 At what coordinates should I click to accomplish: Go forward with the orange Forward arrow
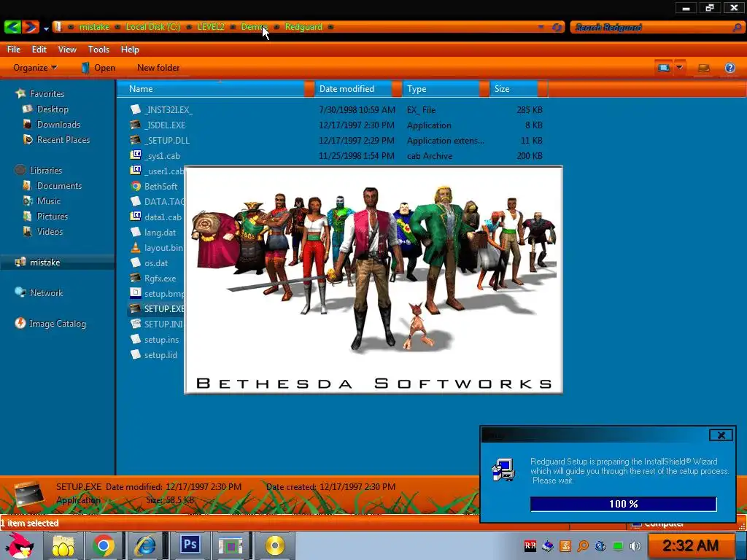click(30, 27)
